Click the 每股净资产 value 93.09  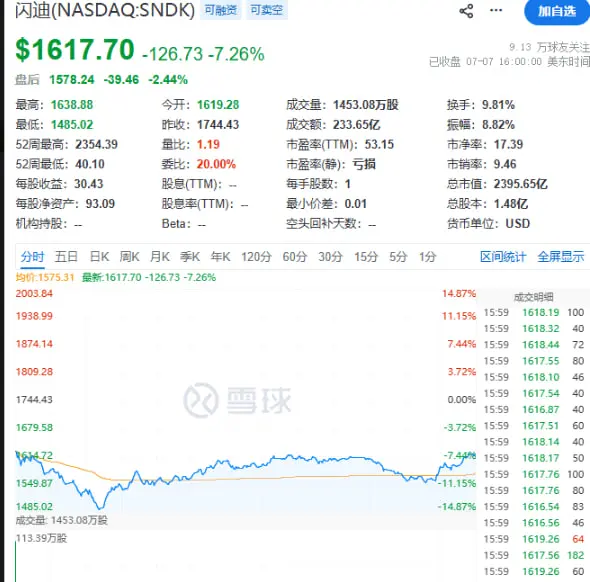[x=100, y=204]
